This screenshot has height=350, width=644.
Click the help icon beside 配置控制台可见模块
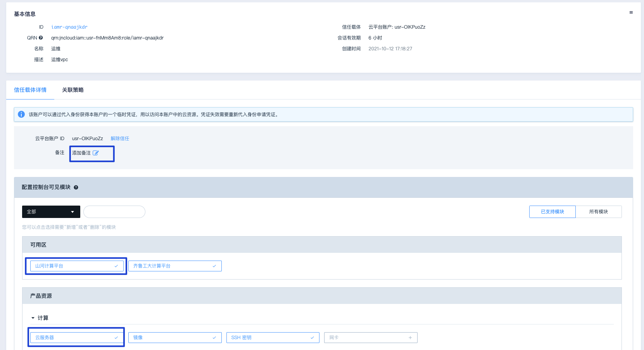click(x=76, y=187)
